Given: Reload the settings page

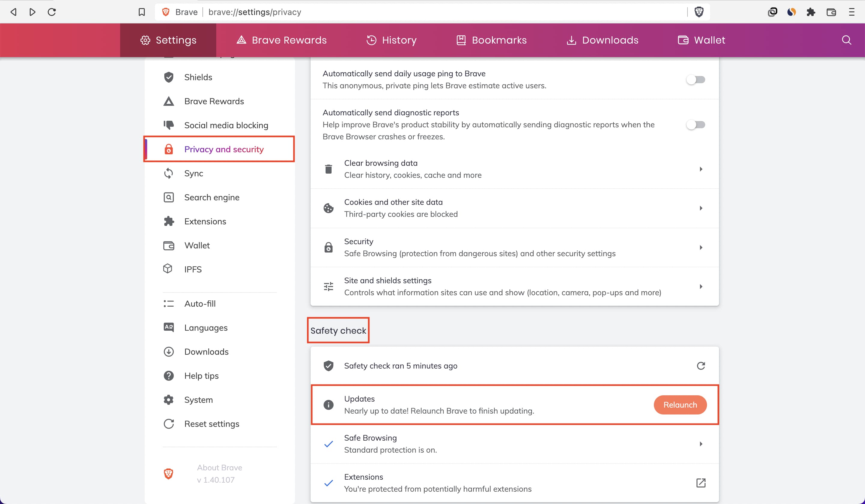Looking at the screenshot, I should point(52,12).
